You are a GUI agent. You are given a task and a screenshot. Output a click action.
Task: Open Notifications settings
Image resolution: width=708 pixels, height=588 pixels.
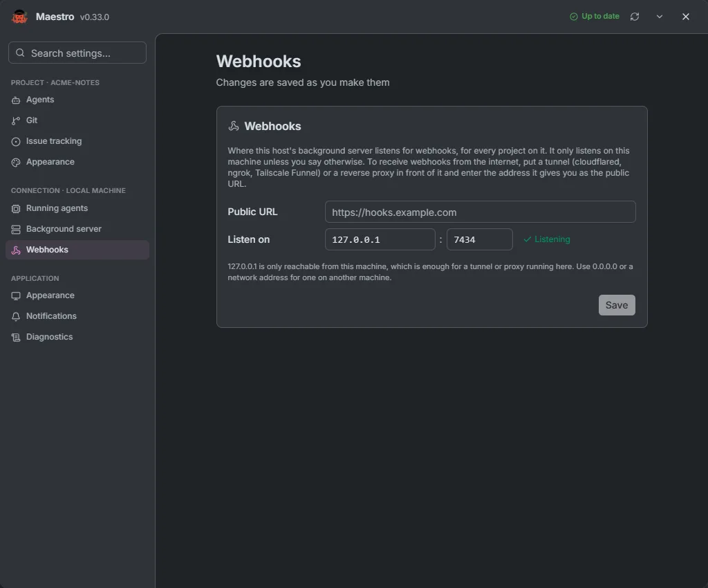(x=77, y=317)
